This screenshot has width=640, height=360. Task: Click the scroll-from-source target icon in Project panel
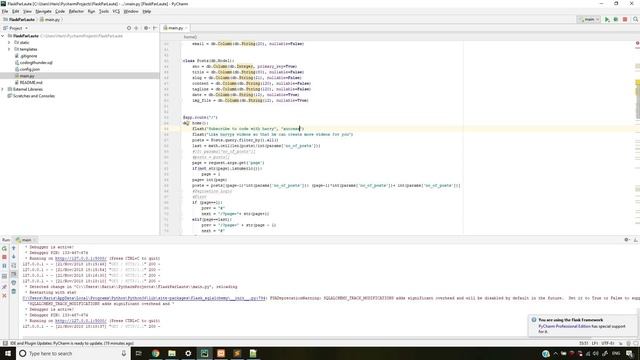[129, 28]
